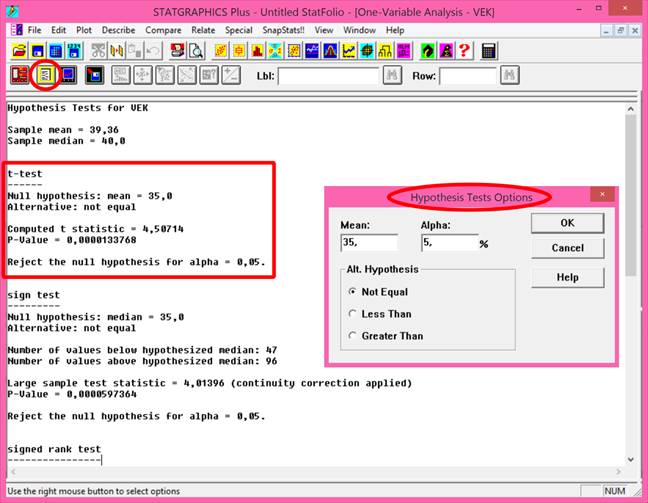Click the Mean input field

click(369, 243)
